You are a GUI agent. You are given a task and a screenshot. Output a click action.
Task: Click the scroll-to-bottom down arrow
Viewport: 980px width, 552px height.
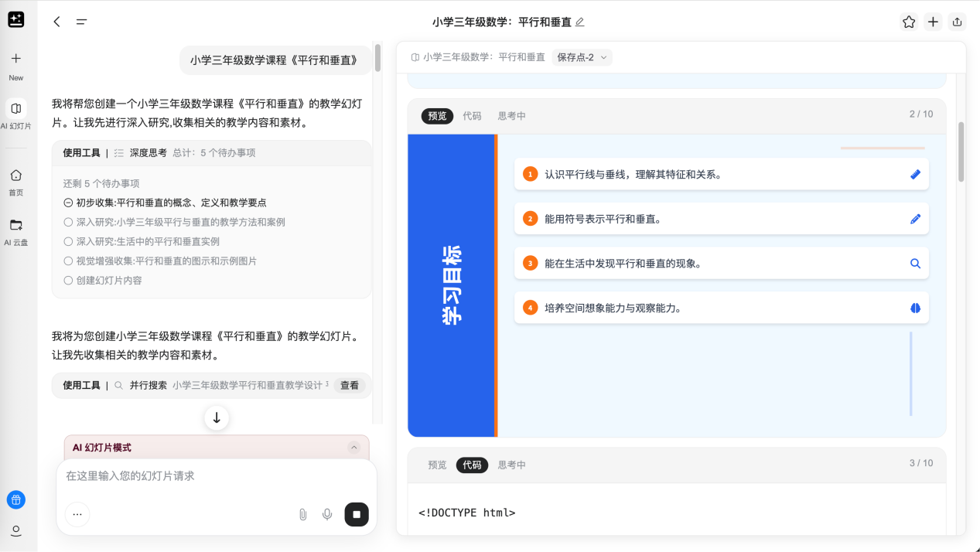[217, 418]
